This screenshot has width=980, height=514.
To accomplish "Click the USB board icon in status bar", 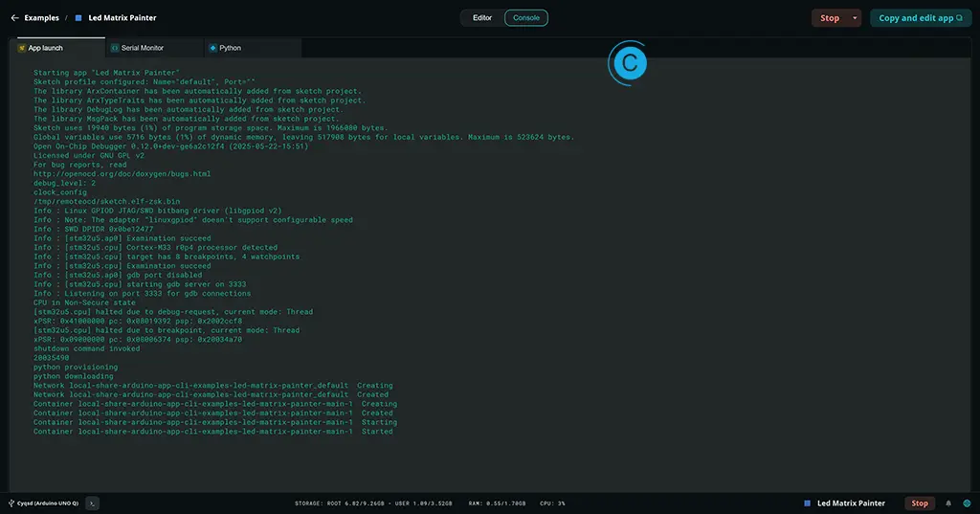I will [11, 503].
